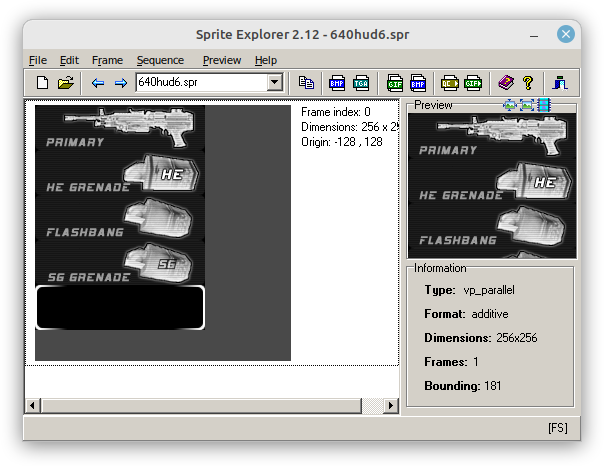Click the 'Frame index: 0' text
Screen dimensions: 604x466
coord(336,112)
